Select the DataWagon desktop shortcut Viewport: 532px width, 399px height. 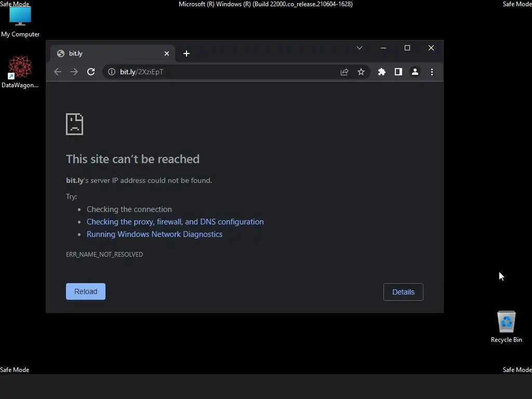click(20, 72)
